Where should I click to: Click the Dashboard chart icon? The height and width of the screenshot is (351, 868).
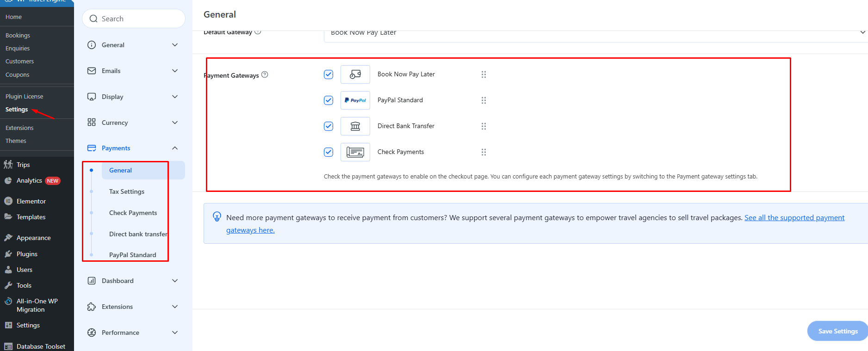coord(92,281)
